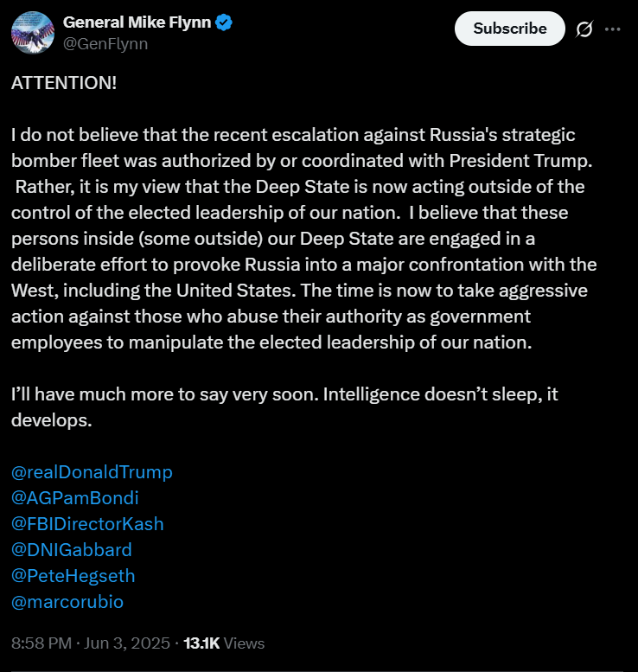The height and width of the screenshot is (672, 638).
Task: Click the 8:58 PM post time
Action: point(40,643)
